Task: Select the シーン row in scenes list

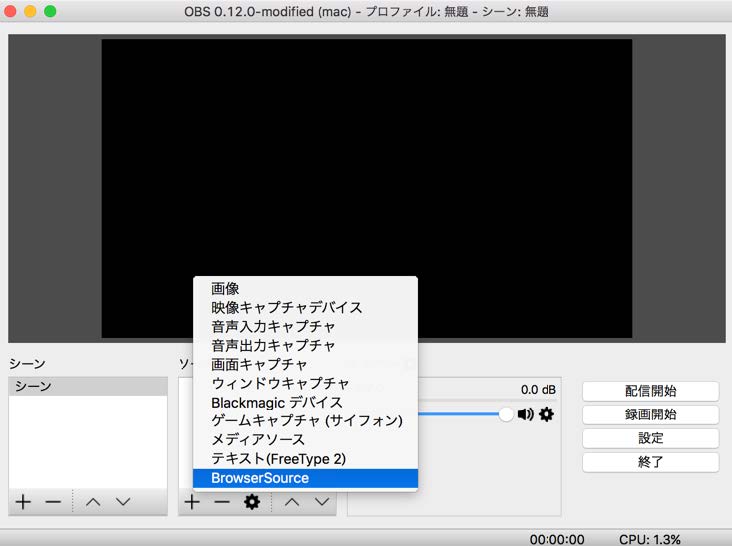Action: pyautogui.click(x=88, y=386)
